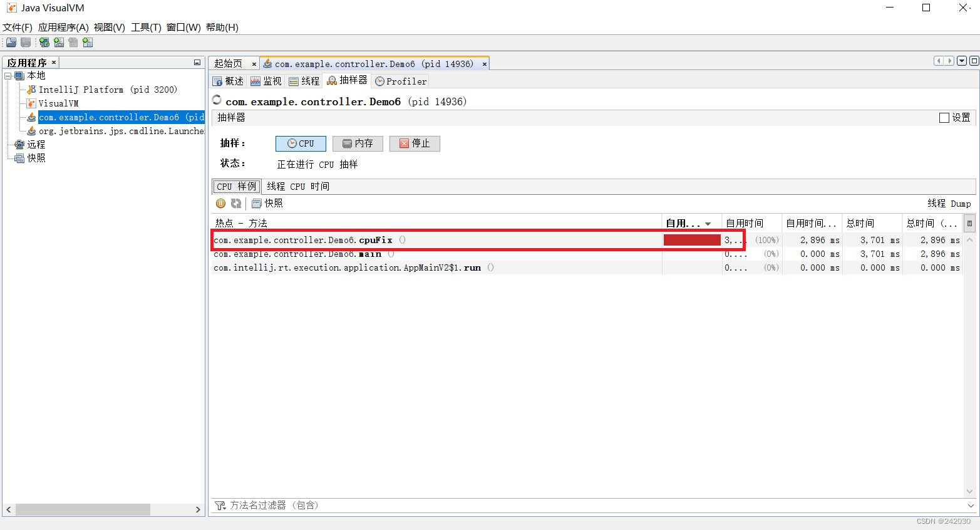Select the 远程 node in tree

click(x=36, y=145)
